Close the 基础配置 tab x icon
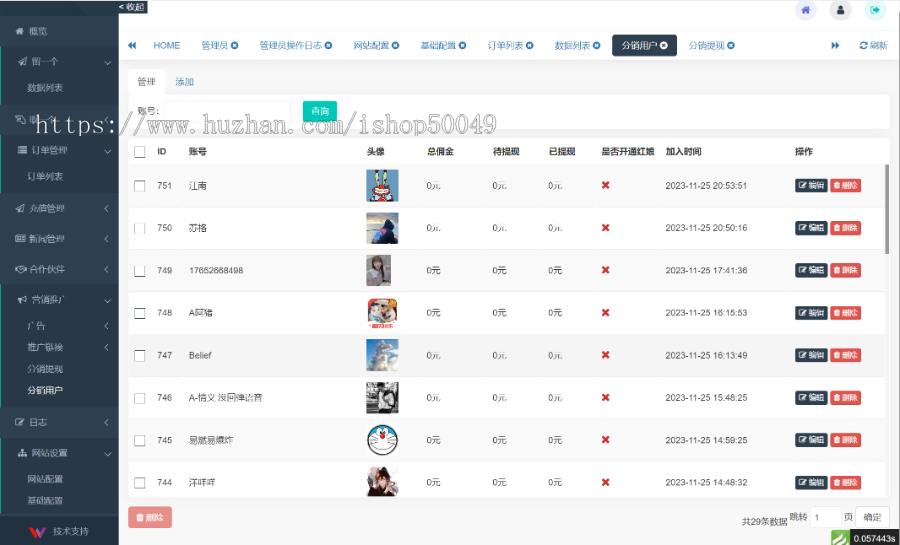Screen dimensions: 900x545 462,45
